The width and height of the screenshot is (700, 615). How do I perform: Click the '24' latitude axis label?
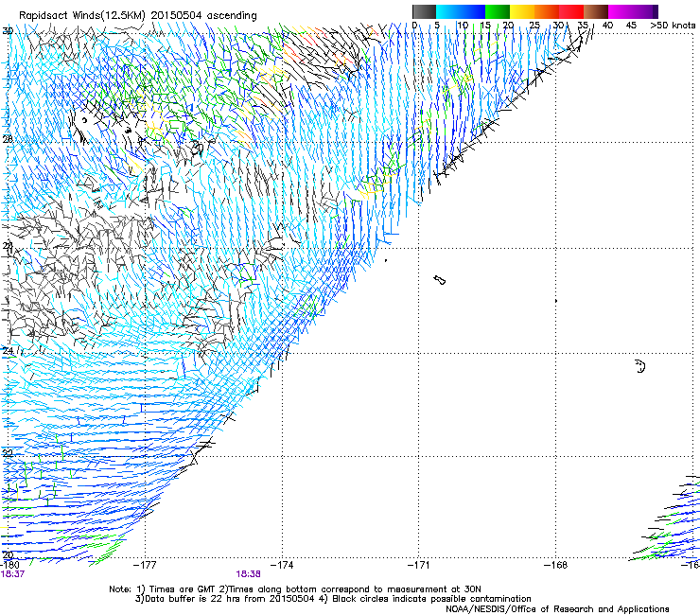[x=8, y=351]
